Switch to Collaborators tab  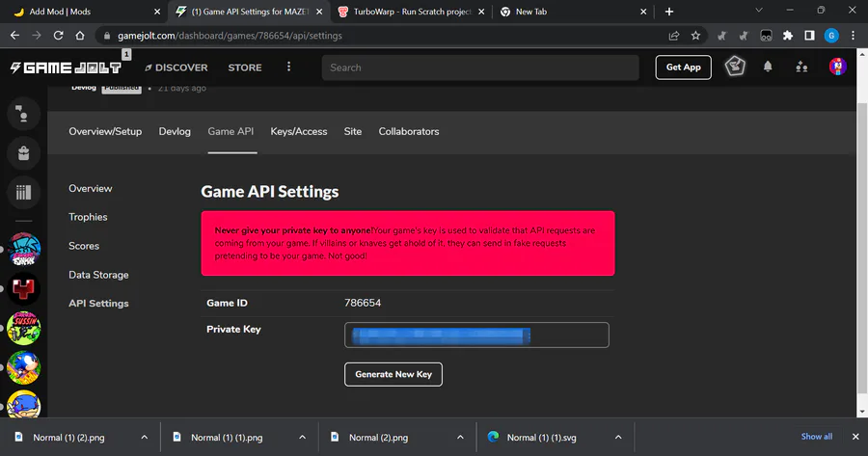409,132
